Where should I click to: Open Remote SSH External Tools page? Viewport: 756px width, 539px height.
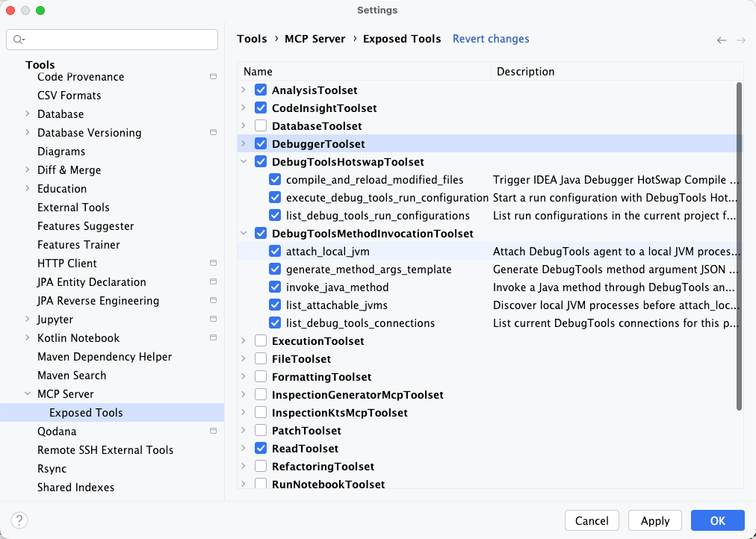pos(105,450)
